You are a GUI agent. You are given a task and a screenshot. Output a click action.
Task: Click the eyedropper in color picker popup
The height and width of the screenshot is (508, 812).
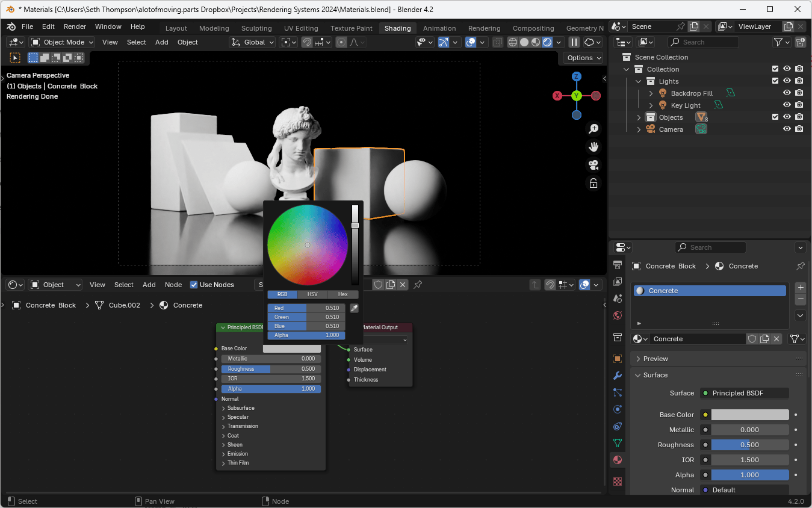click(355, 308)
